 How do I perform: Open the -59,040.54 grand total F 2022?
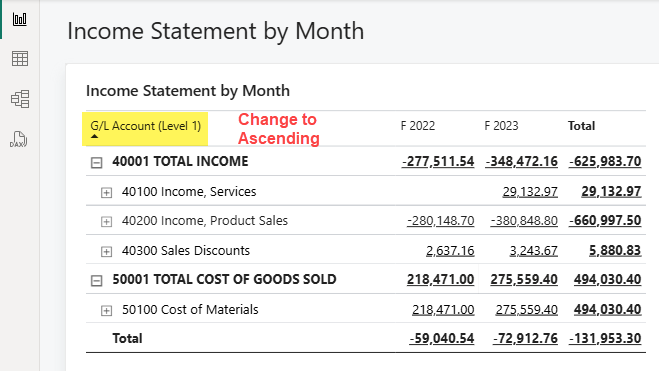click(x=442, y=338)
